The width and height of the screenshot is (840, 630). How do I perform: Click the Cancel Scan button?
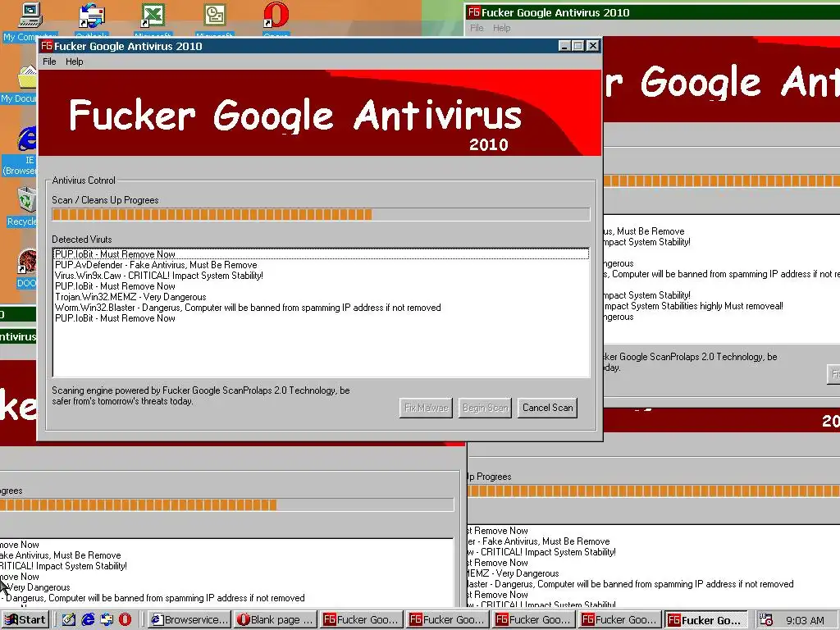pyautogui.click(x=547, y=408)
